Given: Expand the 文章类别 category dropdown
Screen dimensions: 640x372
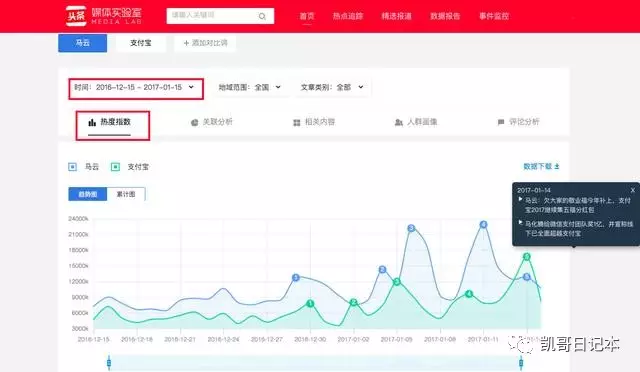Looking at the screenshot, I should (x=332, y=87).
